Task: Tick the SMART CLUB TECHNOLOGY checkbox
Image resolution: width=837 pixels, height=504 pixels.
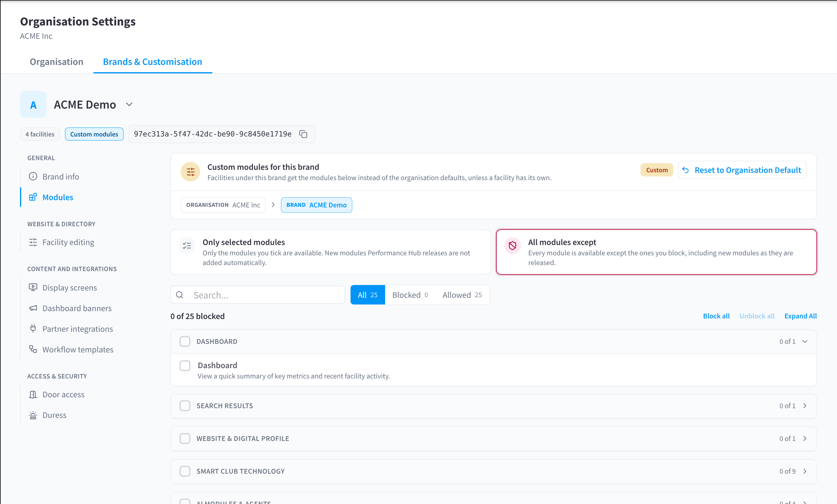Action: click(x=185, y=471)
